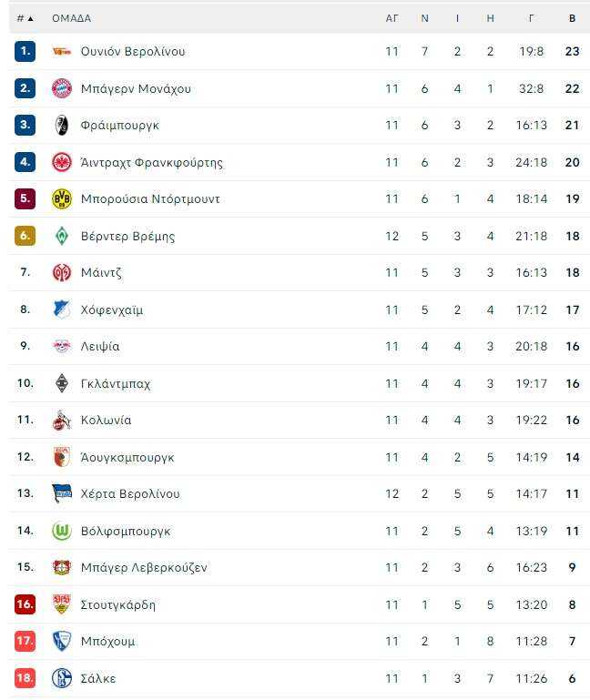Click the goals Γ column header

pos(531,18)
